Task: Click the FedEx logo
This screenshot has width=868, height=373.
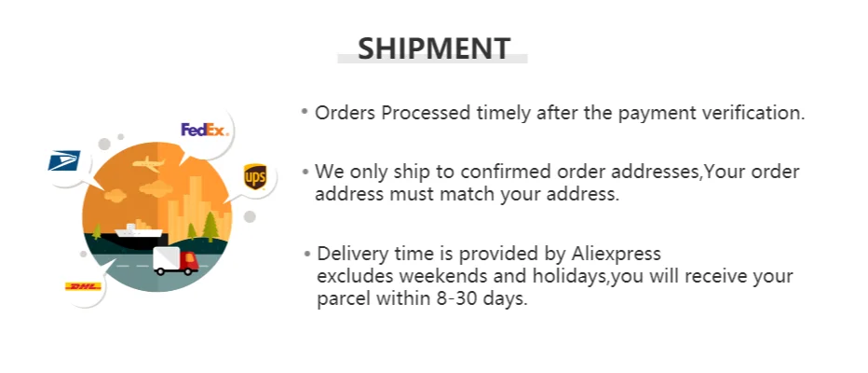Action: [204, 130]
